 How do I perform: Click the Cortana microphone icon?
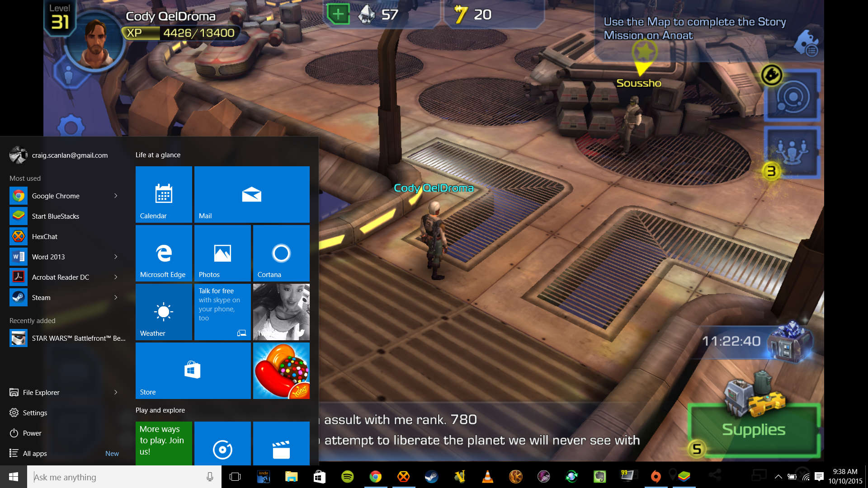(210, 477)
